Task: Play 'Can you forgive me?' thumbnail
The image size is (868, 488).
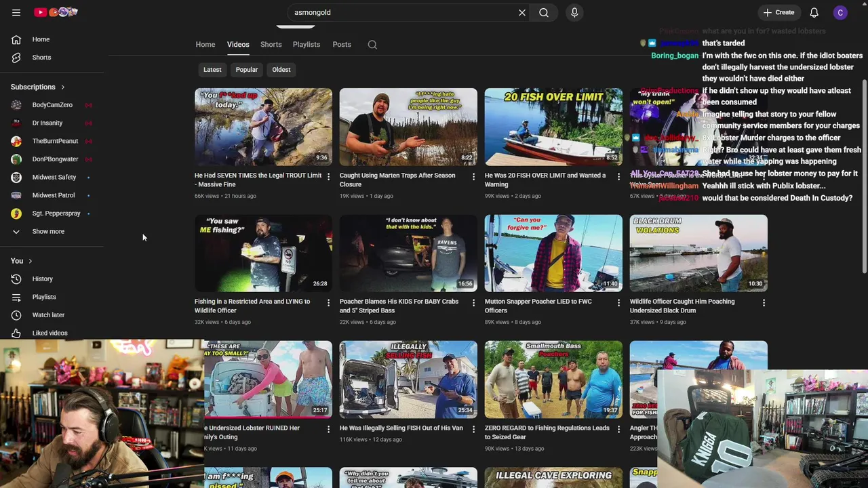Action: coord(553,253)
